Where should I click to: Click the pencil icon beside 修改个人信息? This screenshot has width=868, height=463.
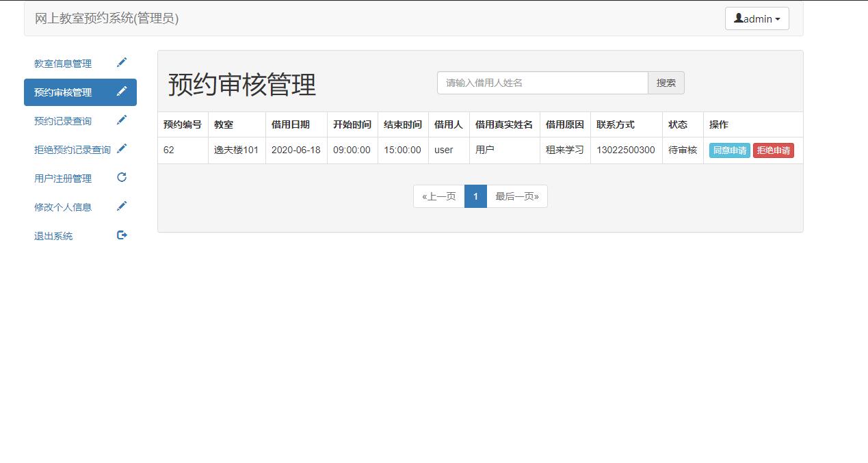tap(122, 206)
